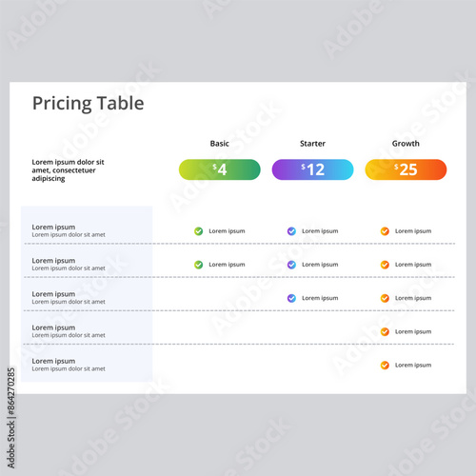This screenshot has width=476, height=476.
Task: Click orange checkmark icon in fourth Growth row
Action: (x=385, y=331)
